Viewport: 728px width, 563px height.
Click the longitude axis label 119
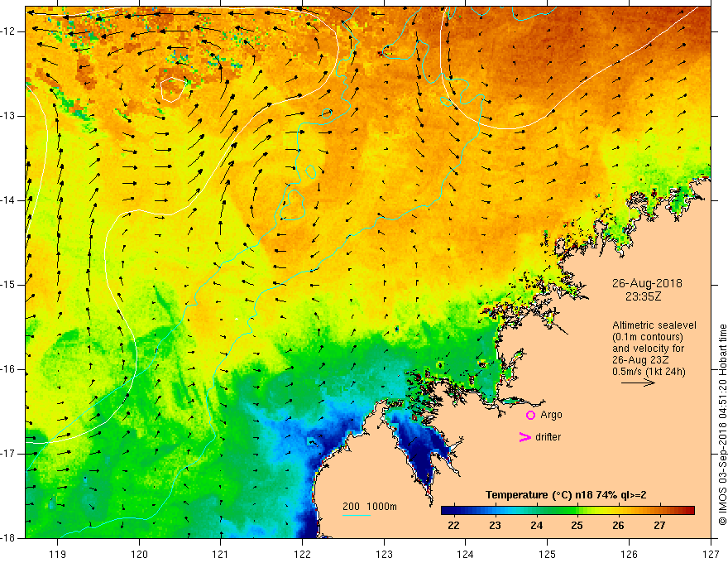pyautogui.click(x=58, y=554)
